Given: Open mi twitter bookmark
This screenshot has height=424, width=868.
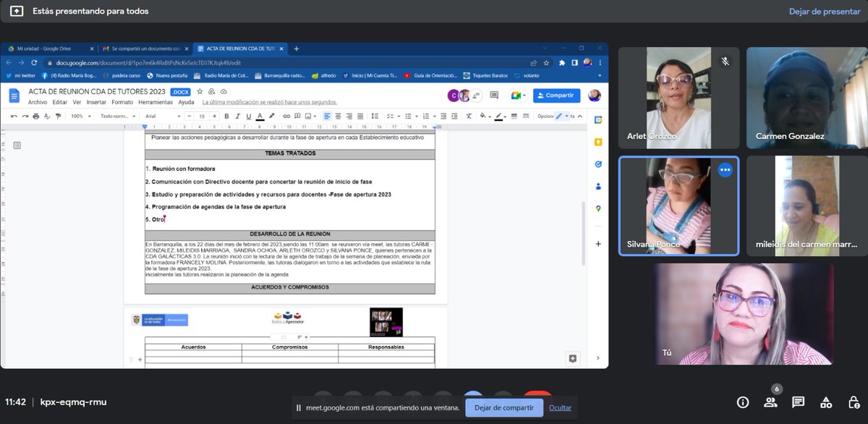Looking at the screenshot, I should (21, 75).
